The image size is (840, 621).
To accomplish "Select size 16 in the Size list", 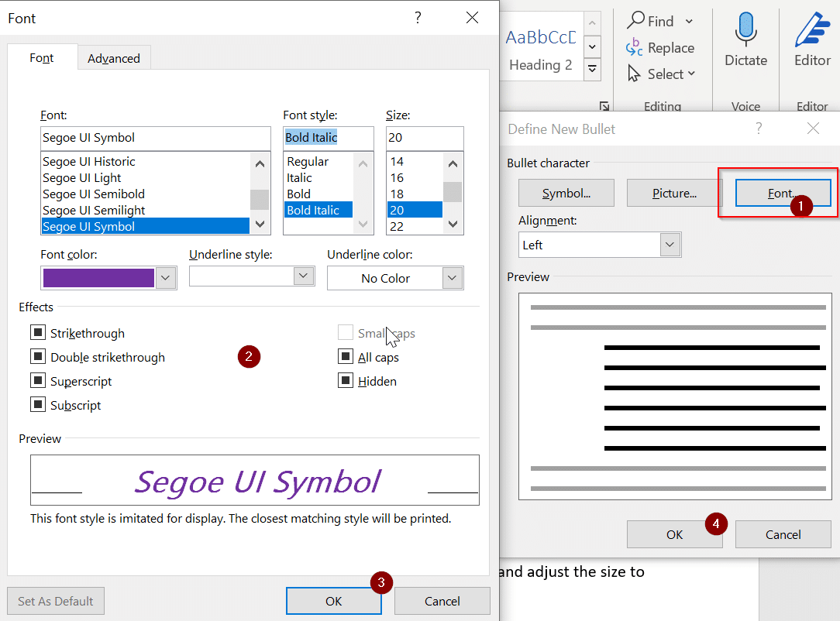I will pos(398,178).
